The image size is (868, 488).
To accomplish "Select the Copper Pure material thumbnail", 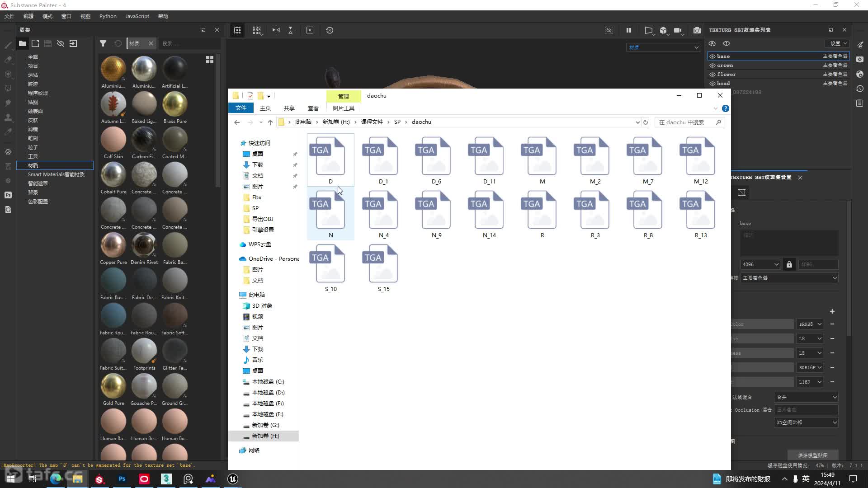I will pos(113,245).
